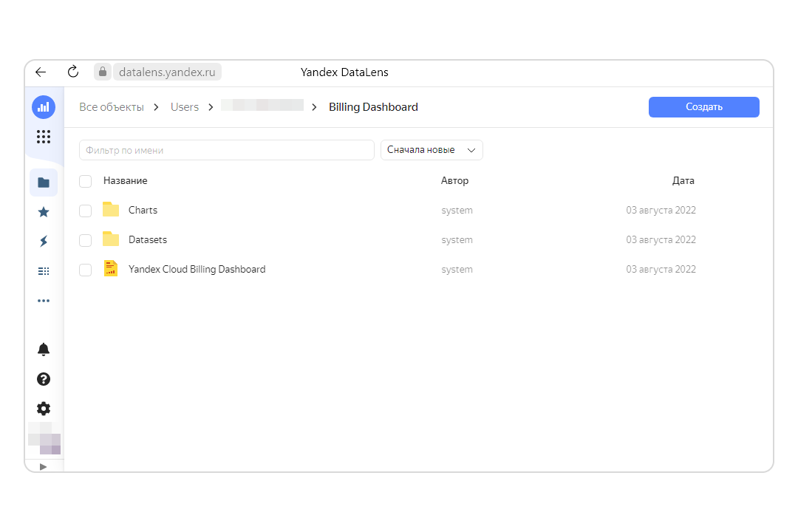Check the Charts row checkbox
798x532 pixels.
coord(86,211)
